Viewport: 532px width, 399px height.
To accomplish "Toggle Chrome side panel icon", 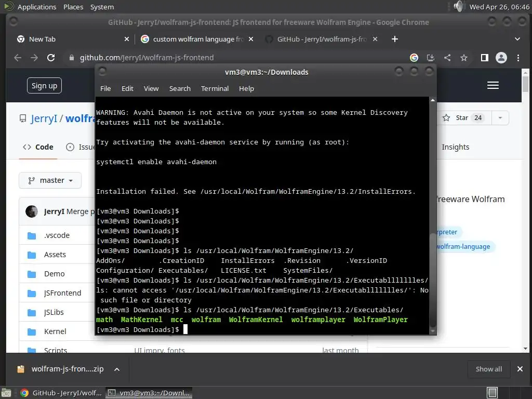I will click(x=485, y=58).
